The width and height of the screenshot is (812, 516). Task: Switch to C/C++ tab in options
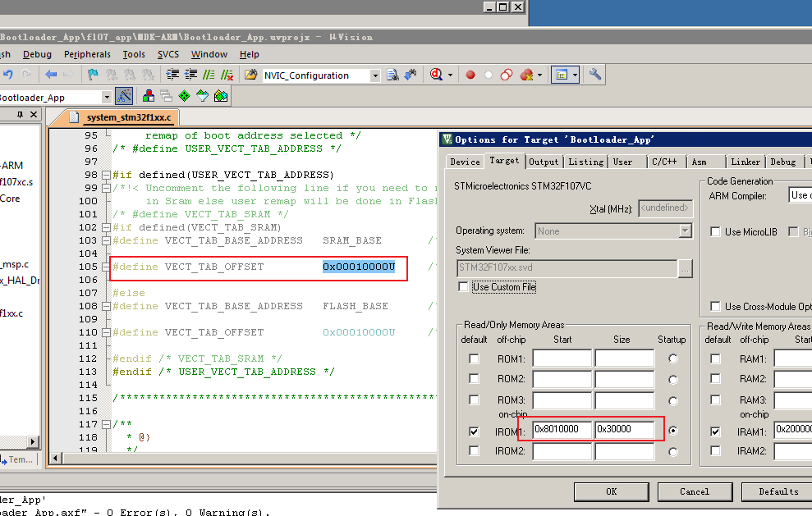point(664,162)
